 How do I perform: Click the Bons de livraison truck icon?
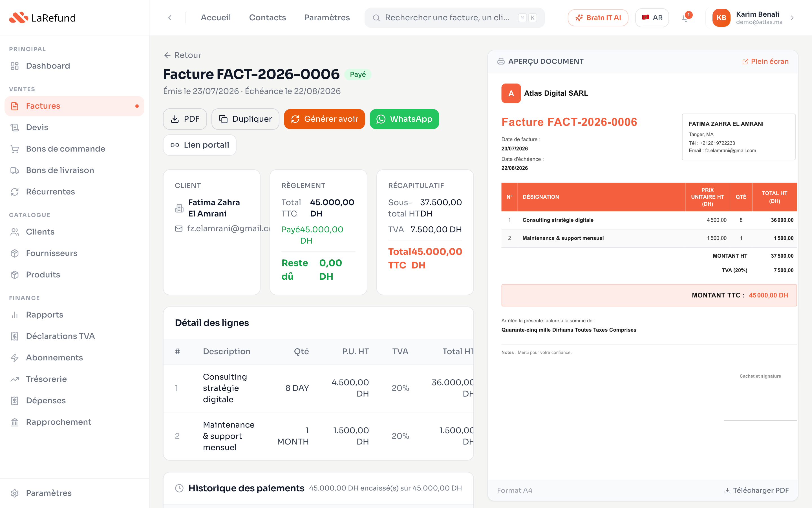pos(14,170)
